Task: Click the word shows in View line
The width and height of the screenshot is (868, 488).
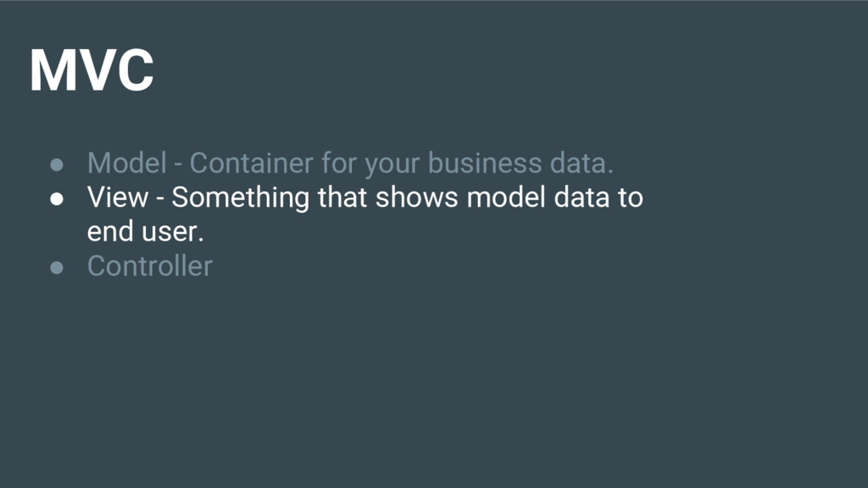Action: [417, 197]
